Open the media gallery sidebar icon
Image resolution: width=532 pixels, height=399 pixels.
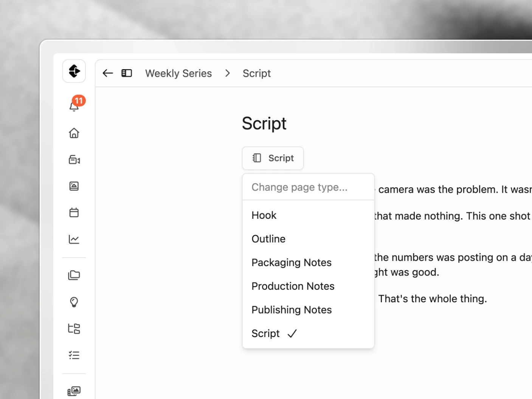[74, 391]
